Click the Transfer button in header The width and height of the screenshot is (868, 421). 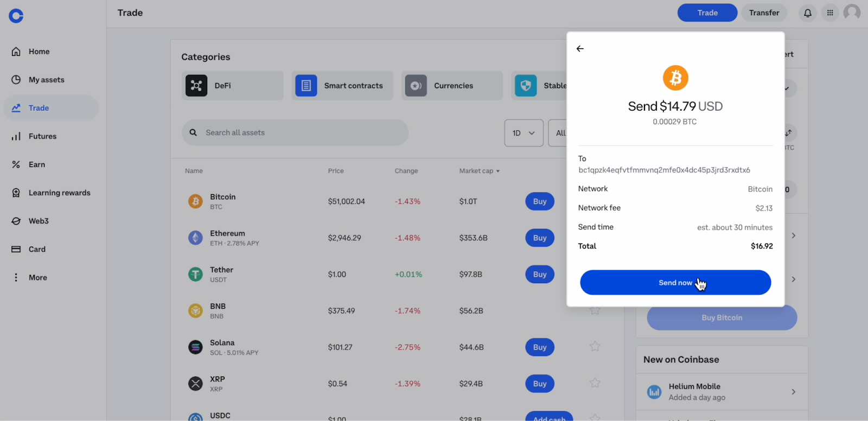point(764,13)
